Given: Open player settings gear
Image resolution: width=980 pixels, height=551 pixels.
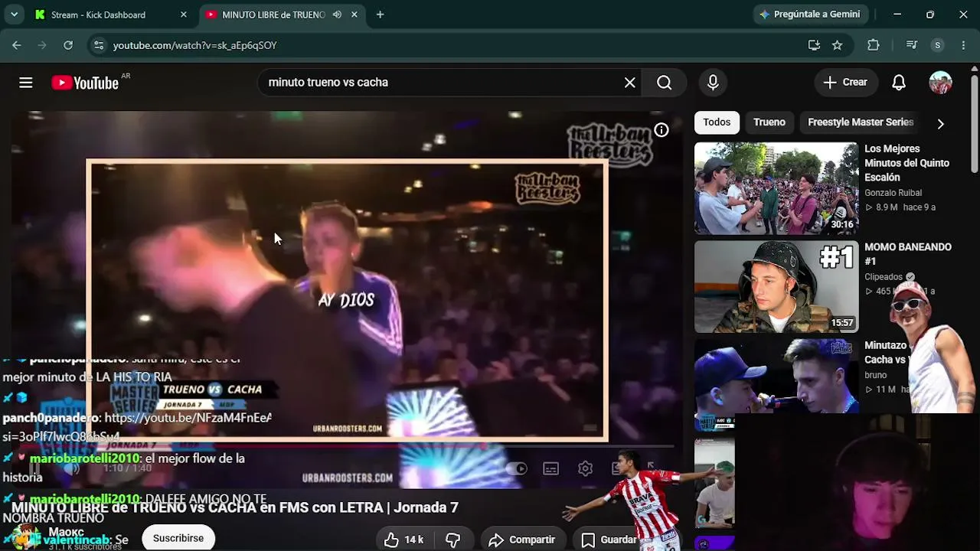Looking at the screenshot, I should [x=585, y=468].
